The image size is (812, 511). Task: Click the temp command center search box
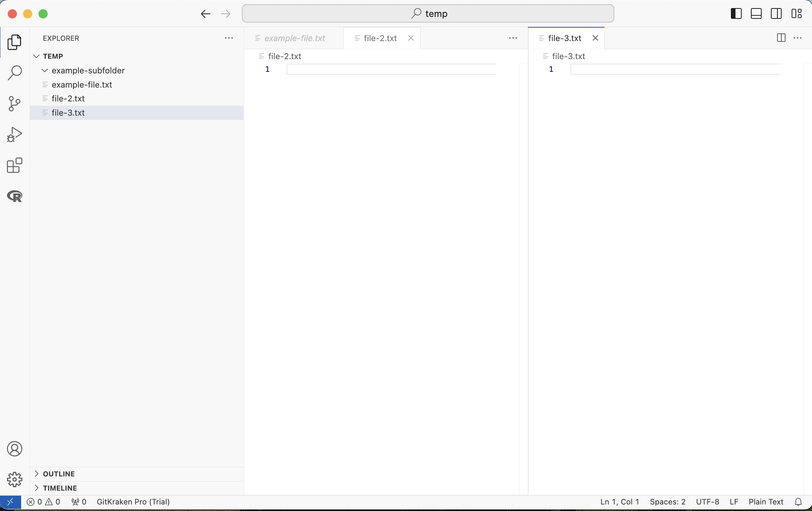tap(428, 14)
